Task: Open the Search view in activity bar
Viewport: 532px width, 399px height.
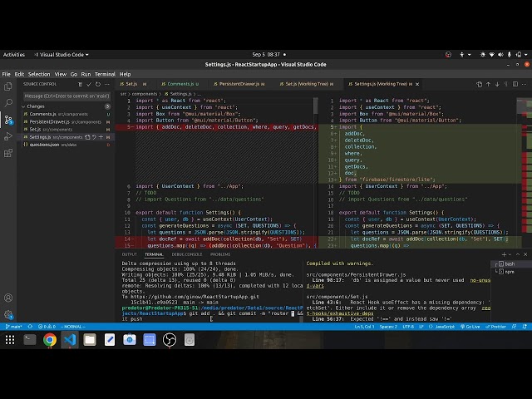Action: (8, 103)
